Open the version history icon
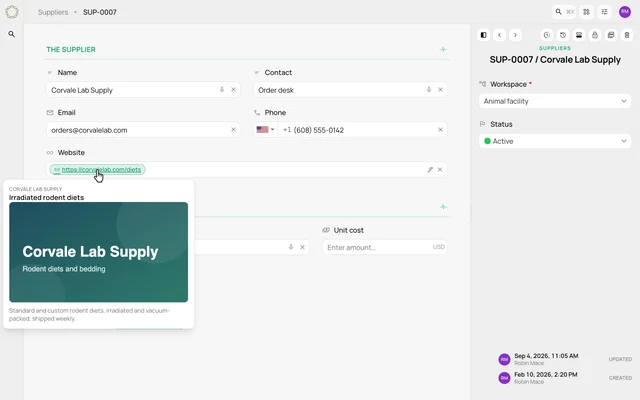This screenshot has height=400, width=640. [x=563, y=35]
